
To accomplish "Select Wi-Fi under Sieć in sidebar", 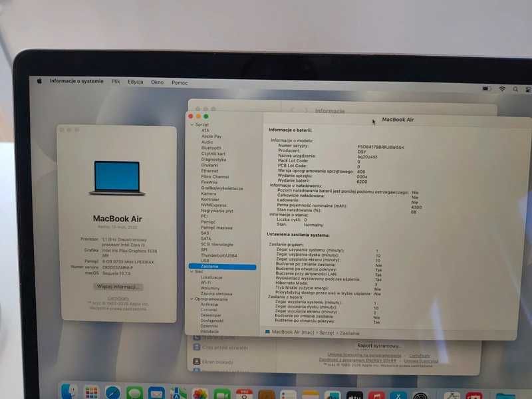I will 205,282.
